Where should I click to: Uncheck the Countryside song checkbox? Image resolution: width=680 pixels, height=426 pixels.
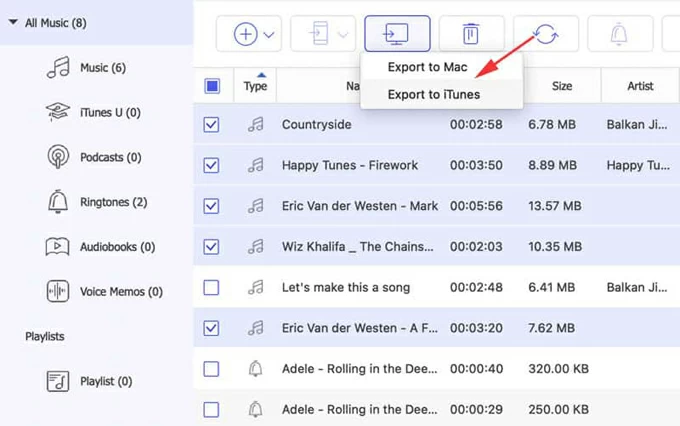(x=211, y=126)
